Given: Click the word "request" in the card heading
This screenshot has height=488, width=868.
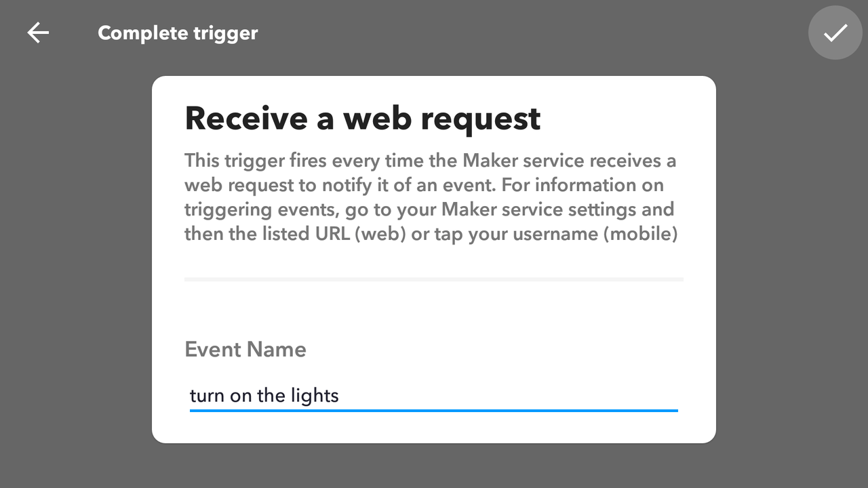Looking at the screenshot, I should (480, 118).
